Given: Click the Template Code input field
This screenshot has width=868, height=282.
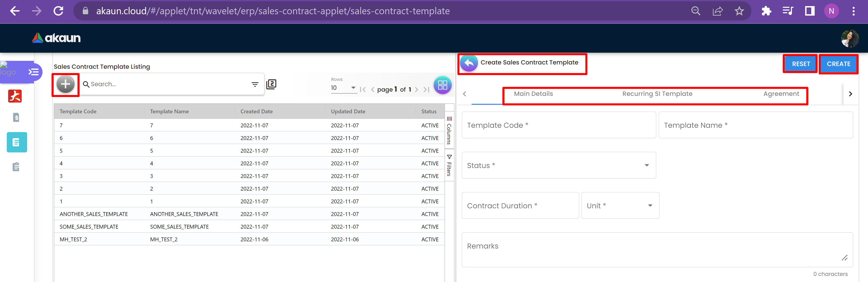Looking at the screenshot, I should pyautogui.click(x=558, y=125).
